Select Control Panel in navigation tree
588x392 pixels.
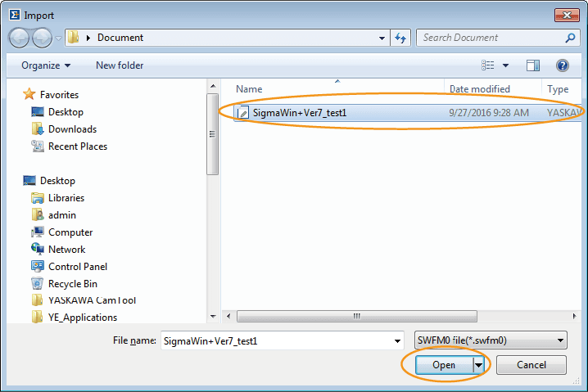click(78, 267)
